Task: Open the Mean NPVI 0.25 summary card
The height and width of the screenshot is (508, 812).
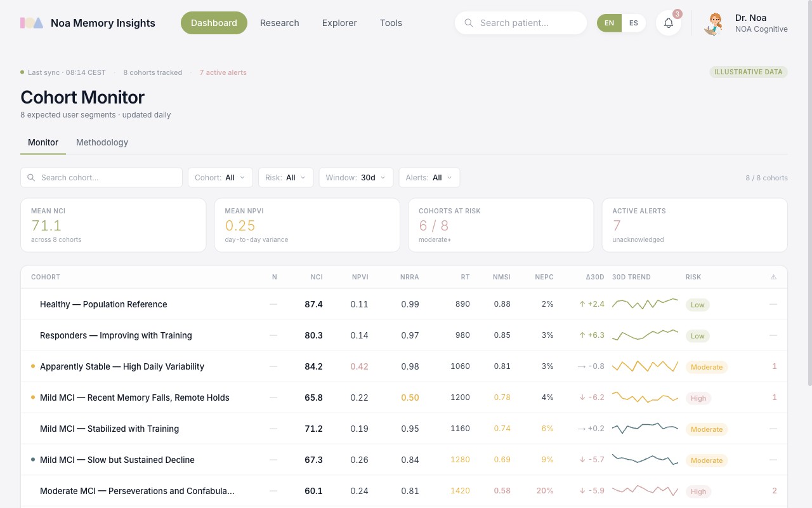Action: coord(307,225)
